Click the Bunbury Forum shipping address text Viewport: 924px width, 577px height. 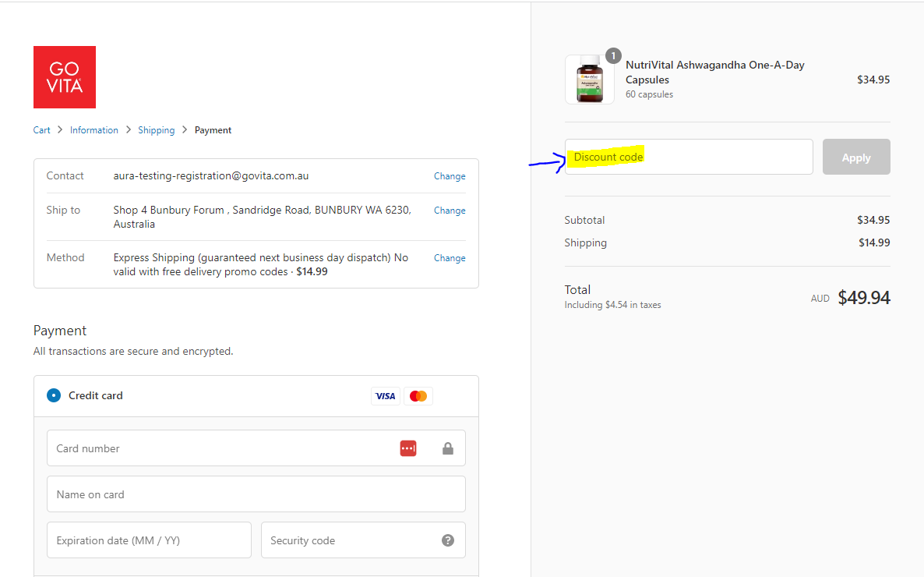[x=263, y=217]
